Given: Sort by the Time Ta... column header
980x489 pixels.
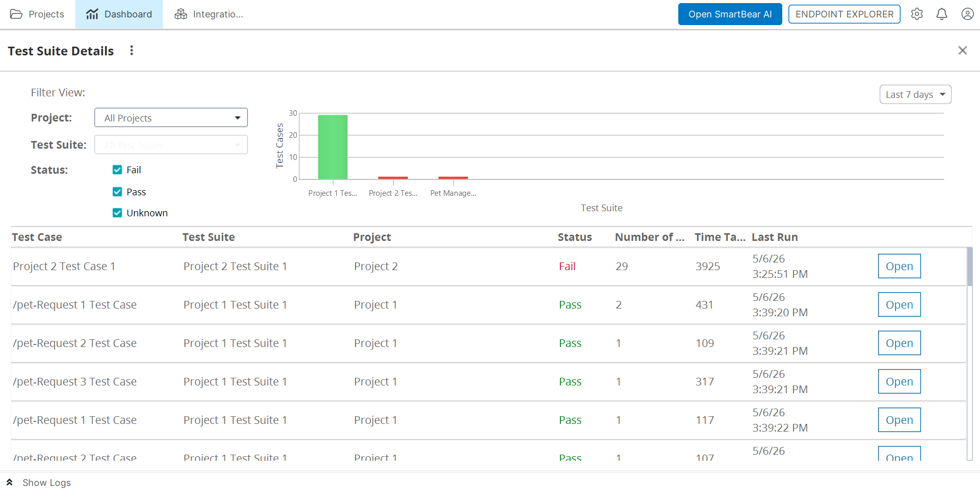Looking at the screenshot, I should [720, 237].
